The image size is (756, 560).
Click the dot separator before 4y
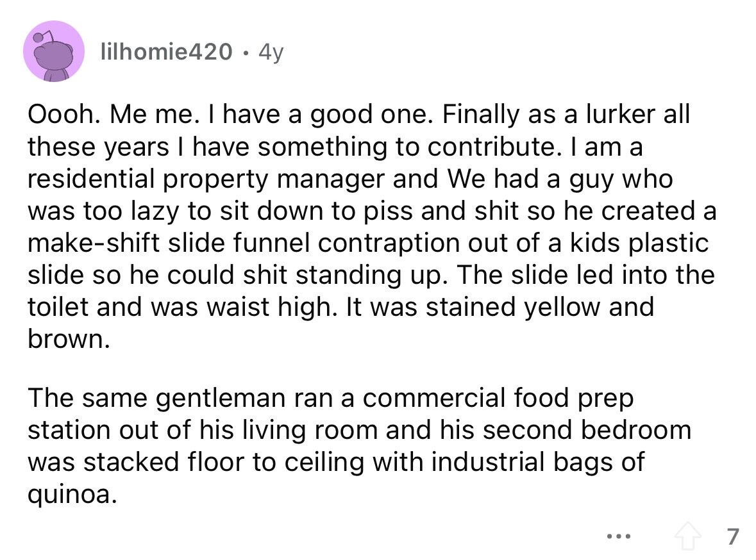pyautogui.click(x=246, y=53)
